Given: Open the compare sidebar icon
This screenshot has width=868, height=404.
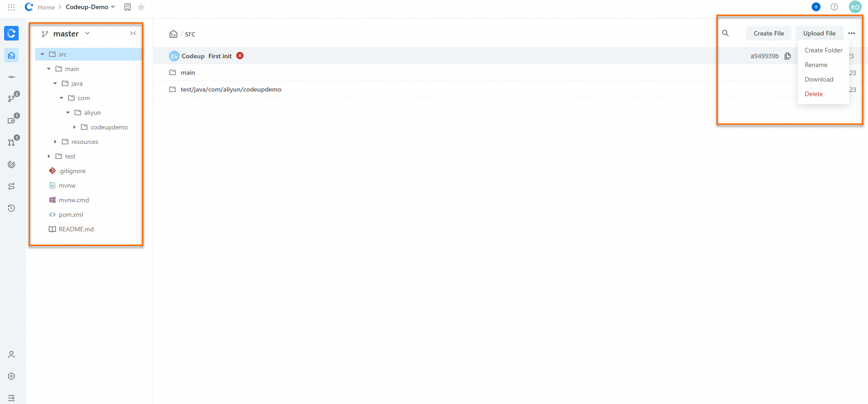Looking at the screenshot, I should [11, 186].
